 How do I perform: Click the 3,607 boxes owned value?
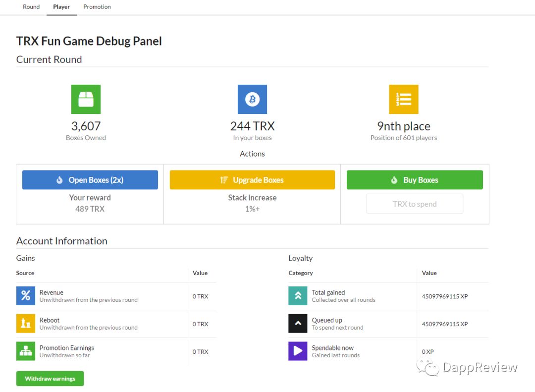click(86, 126)
